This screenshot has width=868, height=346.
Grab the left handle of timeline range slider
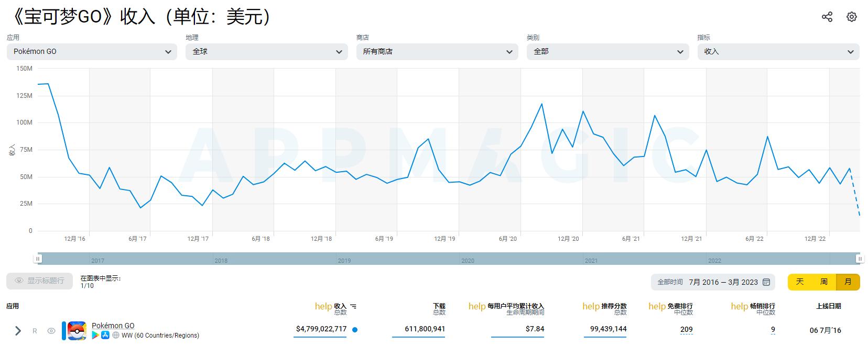coord(38,259)
